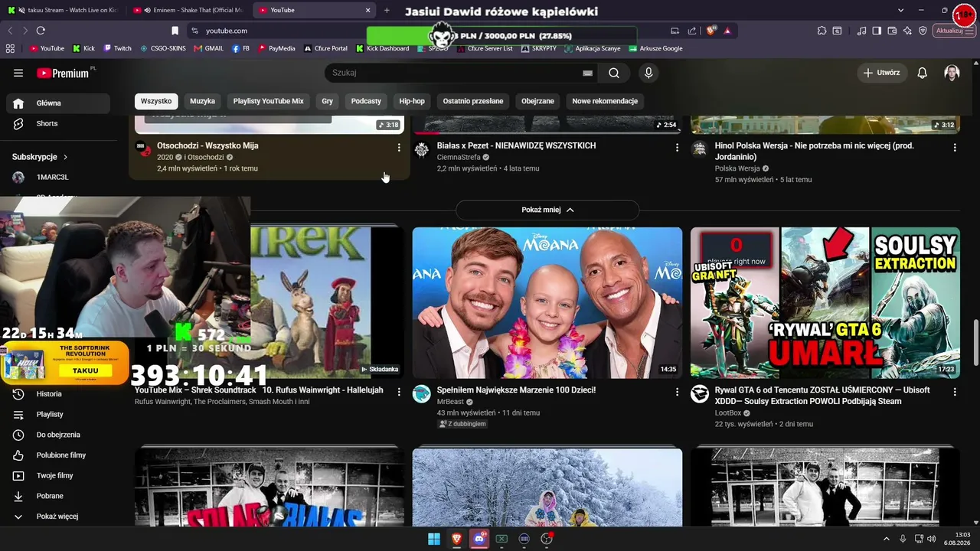
Task: Click the Brave Shields icon
Action: pos(710,31)
